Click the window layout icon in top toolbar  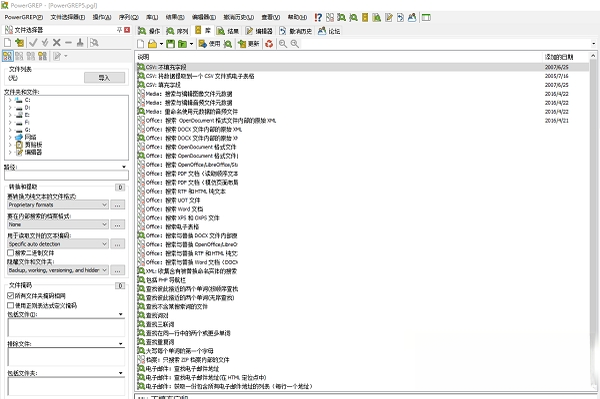pyautogui.click(x=426, y=17)
